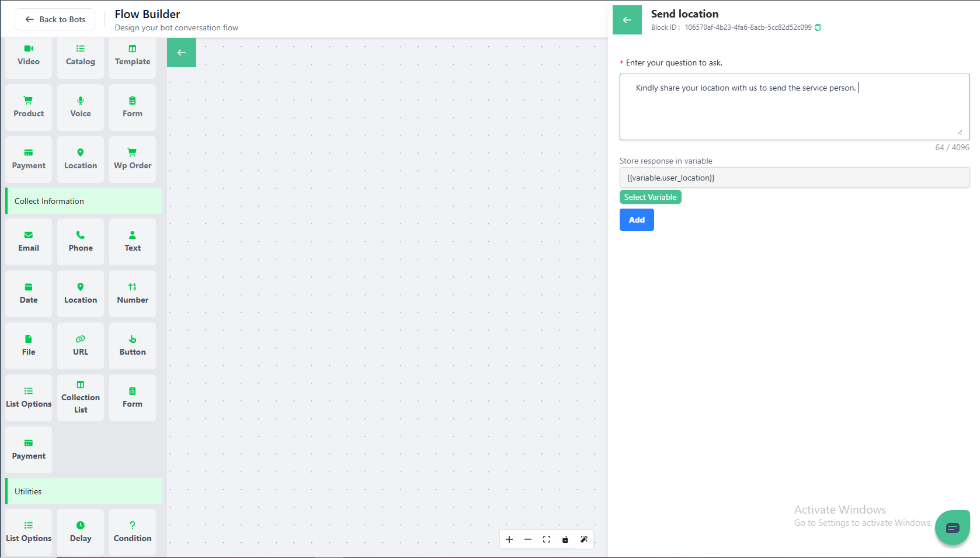The image size is (980, 558).
Task: Copy the Block ID to clipboard
Action: (x=818, y=27)
